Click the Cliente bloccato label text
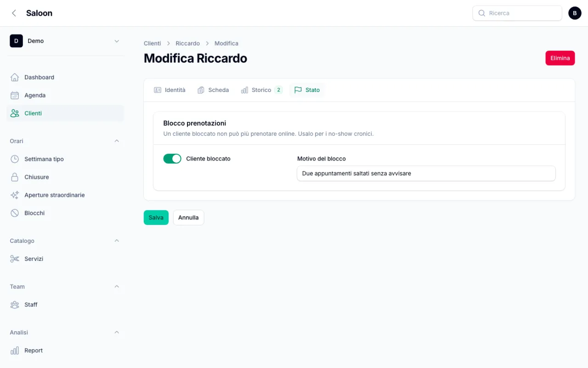The height and width of the screenshot is (368, 588). [208, 159]
